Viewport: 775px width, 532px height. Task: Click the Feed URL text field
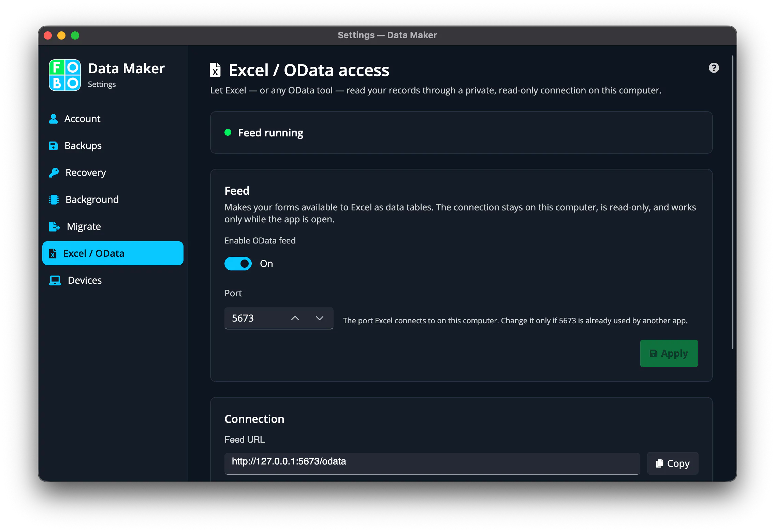click(x=432, y=463)
